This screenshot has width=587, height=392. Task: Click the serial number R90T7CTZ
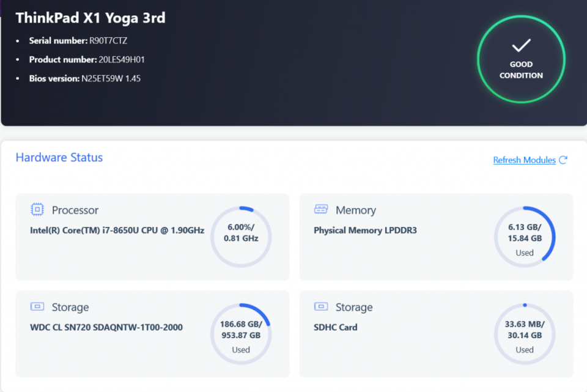108,40
